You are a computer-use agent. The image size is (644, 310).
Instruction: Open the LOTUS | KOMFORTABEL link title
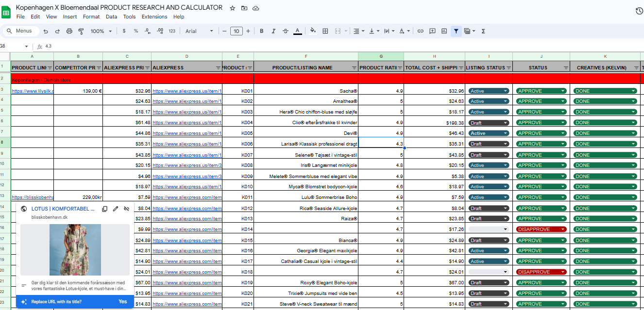click(63, 209)
